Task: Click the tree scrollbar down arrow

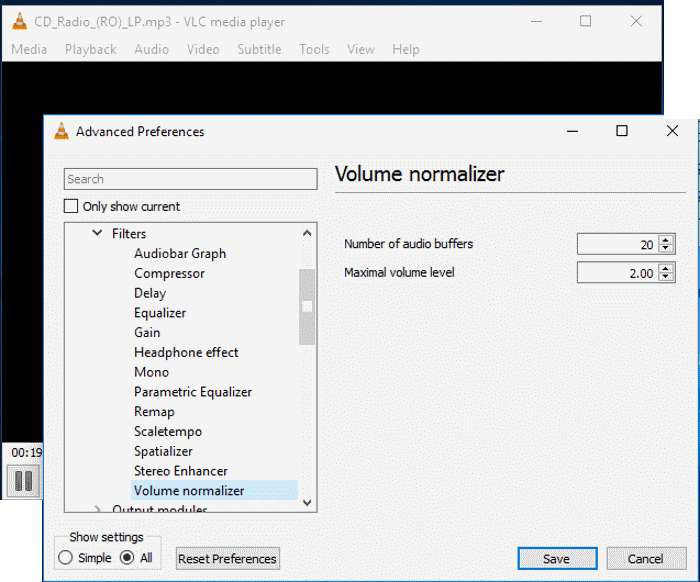Action: (x=307, y=503)
